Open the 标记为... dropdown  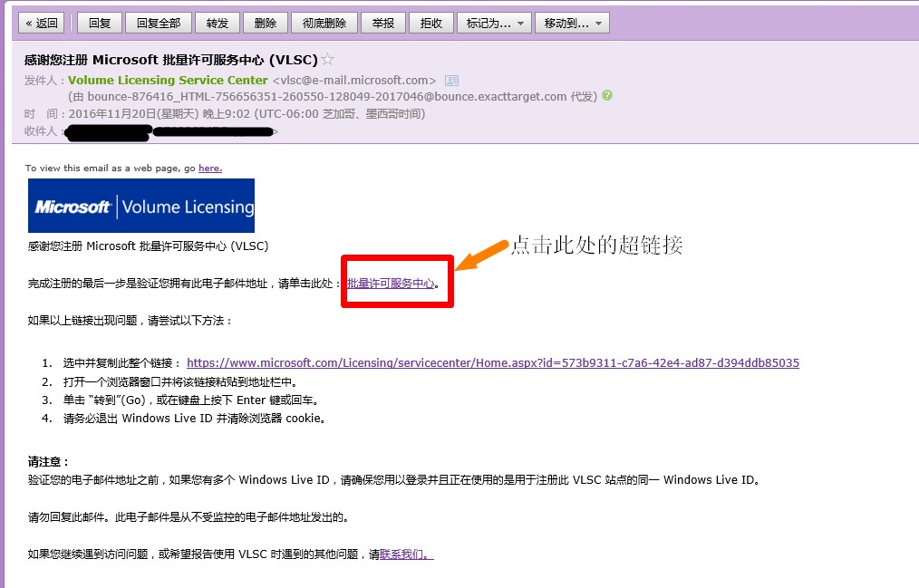coord(495,24)
